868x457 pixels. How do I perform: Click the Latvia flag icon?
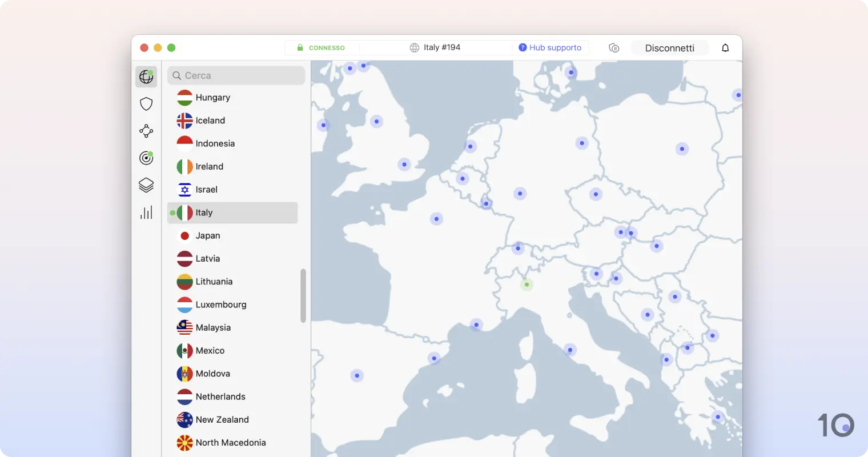pyautogui.click(x=184, y=259)
